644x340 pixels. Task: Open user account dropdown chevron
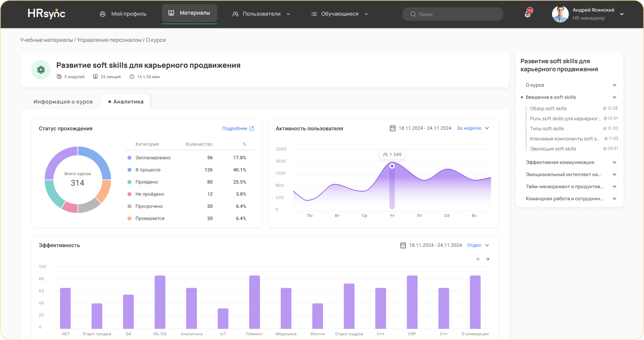click(x=622, y=14)
